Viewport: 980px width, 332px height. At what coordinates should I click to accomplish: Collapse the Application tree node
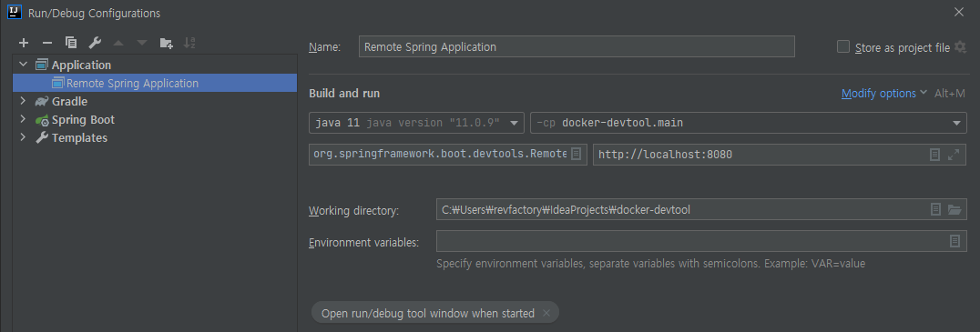(24, 65)
